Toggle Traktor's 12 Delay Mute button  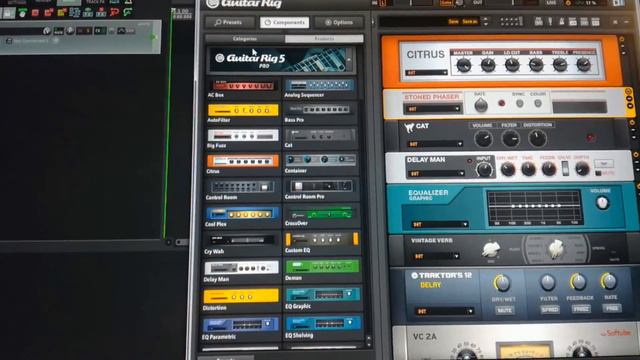[x=504, y=310]
